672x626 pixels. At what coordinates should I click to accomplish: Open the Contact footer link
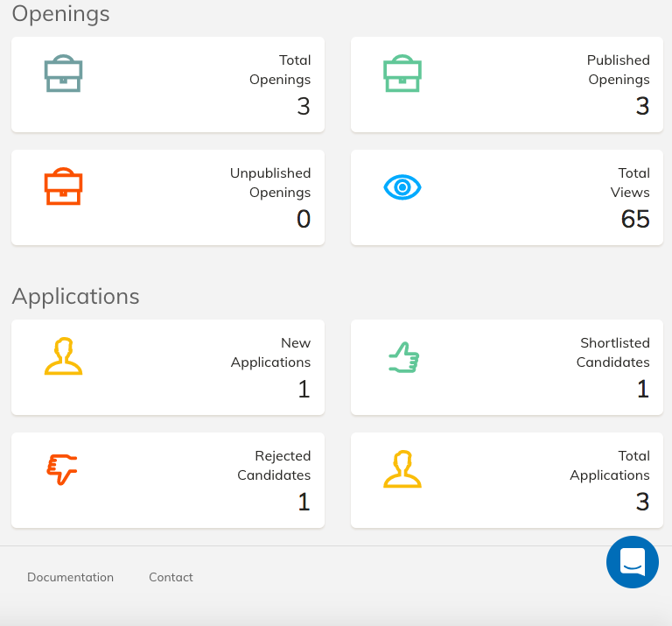coord(171,577)
